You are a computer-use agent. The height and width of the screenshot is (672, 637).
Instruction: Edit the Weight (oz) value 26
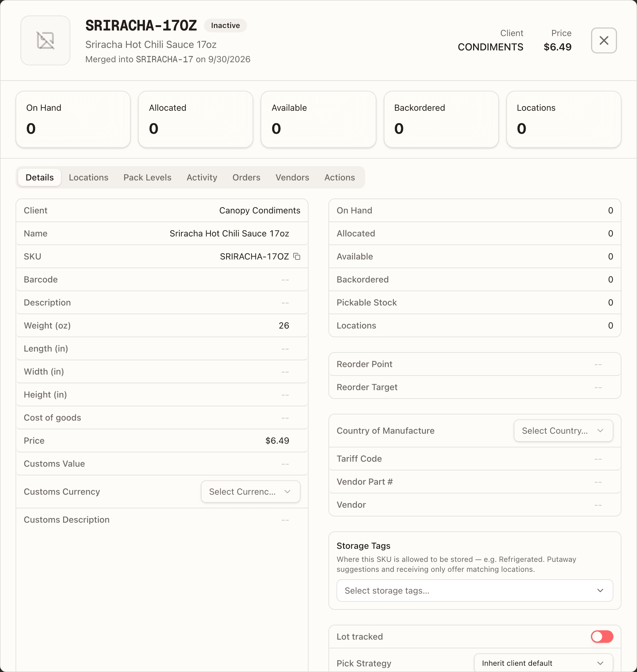[x=284, y=326]
